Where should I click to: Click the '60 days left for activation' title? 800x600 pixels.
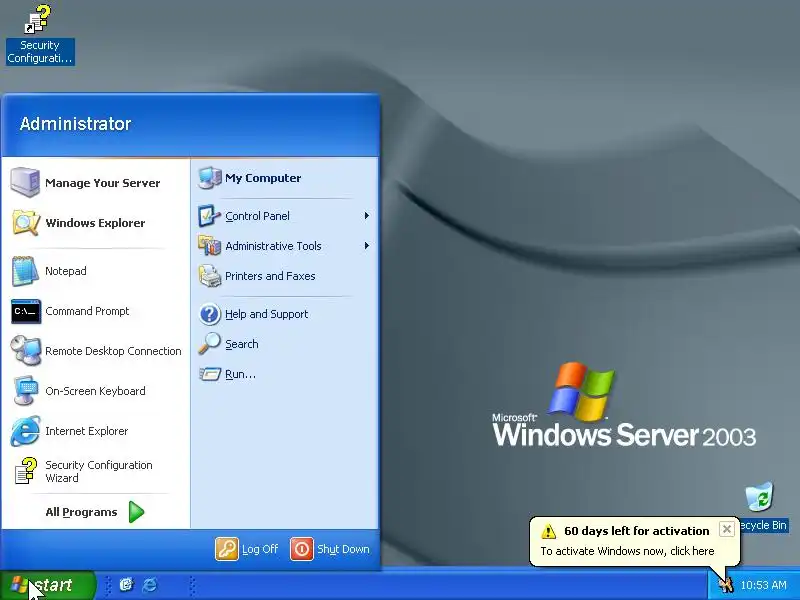pyautogui.click(x=637, y=531)
